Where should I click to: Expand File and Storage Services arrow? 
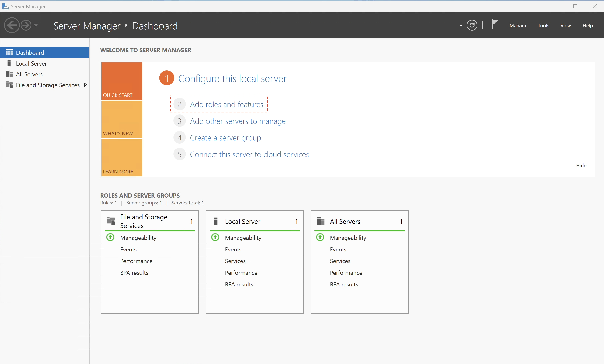[x=85, y=85]
